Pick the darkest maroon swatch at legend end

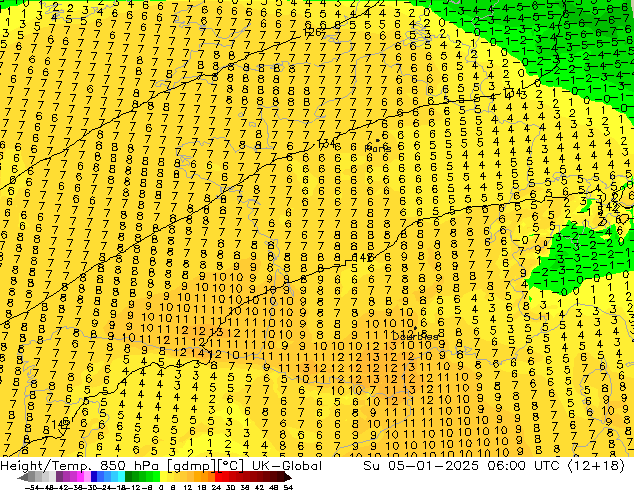[x=281, y=478]
